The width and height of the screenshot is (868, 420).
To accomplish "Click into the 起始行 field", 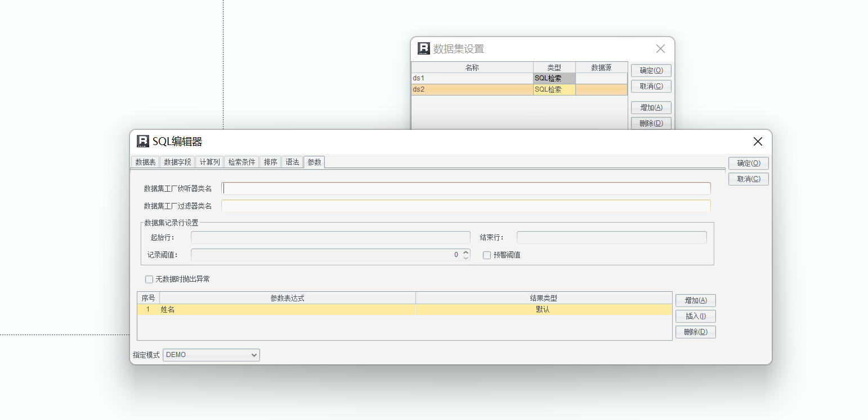I will [x=330, y=237].
